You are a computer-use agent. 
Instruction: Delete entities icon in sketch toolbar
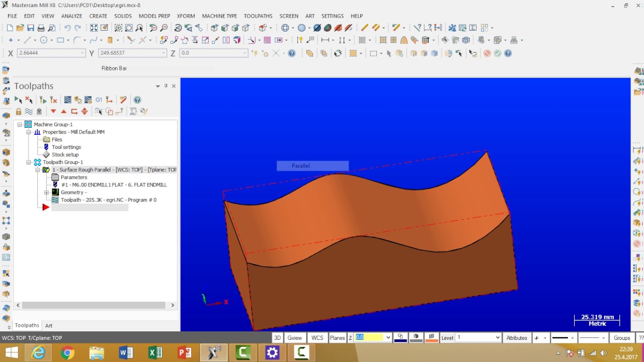coord(364,28)
